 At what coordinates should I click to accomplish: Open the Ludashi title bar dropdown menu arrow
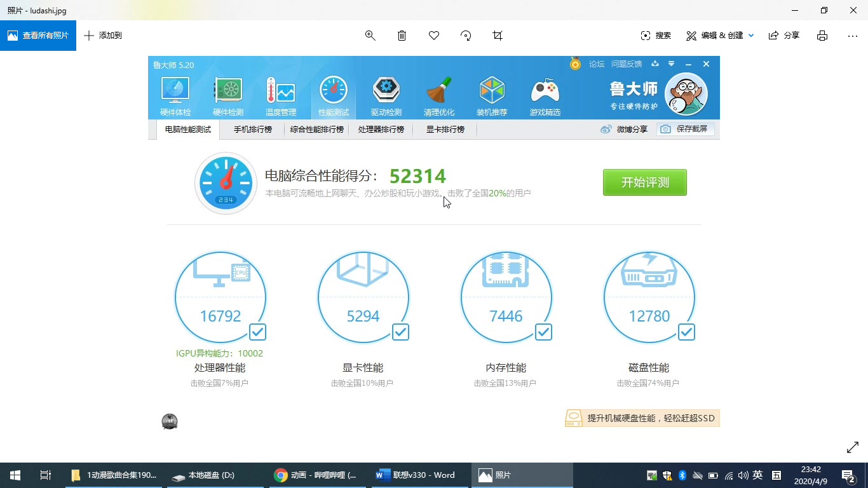(672, 64)
